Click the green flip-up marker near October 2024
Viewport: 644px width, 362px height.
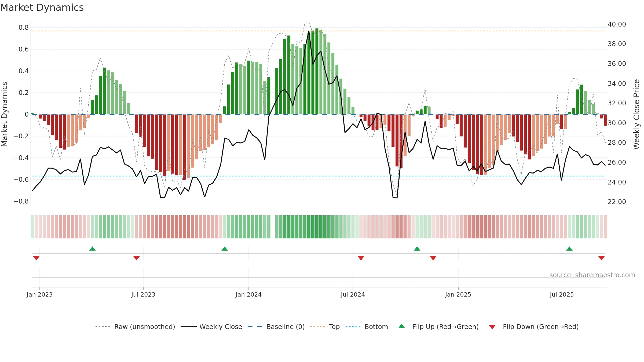click(x=417, y=249)
